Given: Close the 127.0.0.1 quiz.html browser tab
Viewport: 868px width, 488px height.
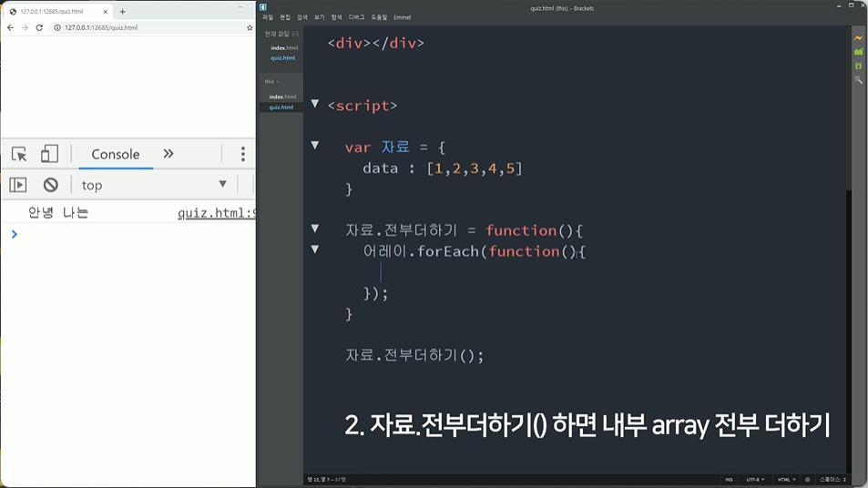Looking at the screenshot, I should pos(105,12).
